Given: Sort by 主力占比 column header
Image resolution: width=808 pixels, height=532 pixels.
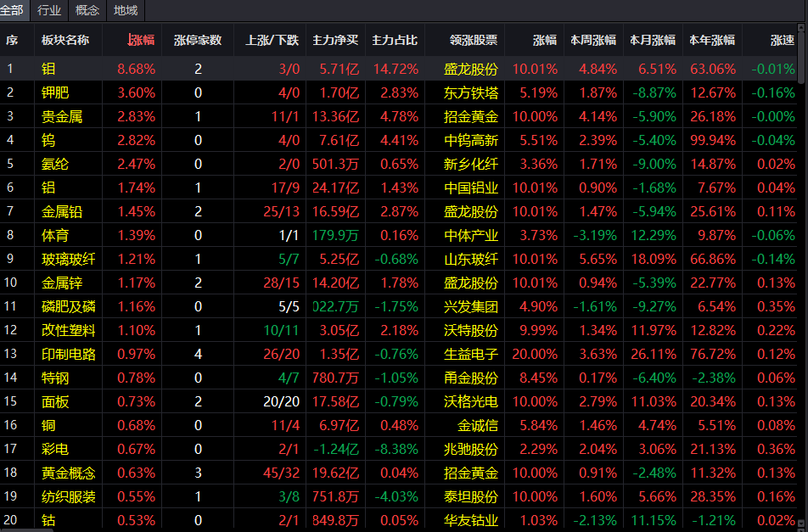Looking at the screenshot, I should [395, 40].
